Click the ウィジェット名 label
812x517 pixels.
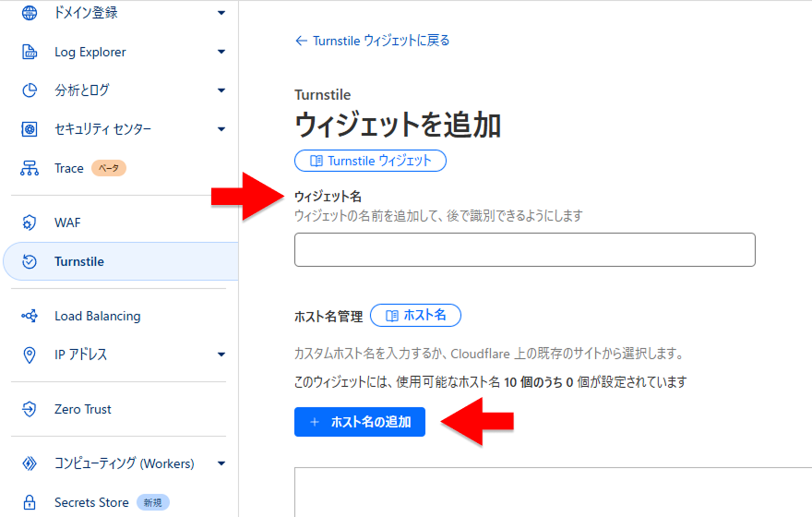pos(328,197)
